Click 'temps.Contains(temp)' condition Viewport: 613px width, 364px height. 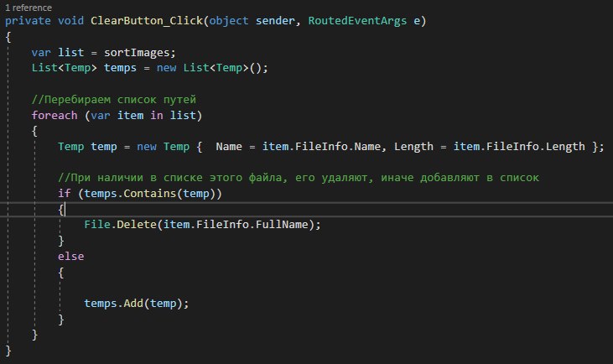pyautogui.click(x=150, y=194)
